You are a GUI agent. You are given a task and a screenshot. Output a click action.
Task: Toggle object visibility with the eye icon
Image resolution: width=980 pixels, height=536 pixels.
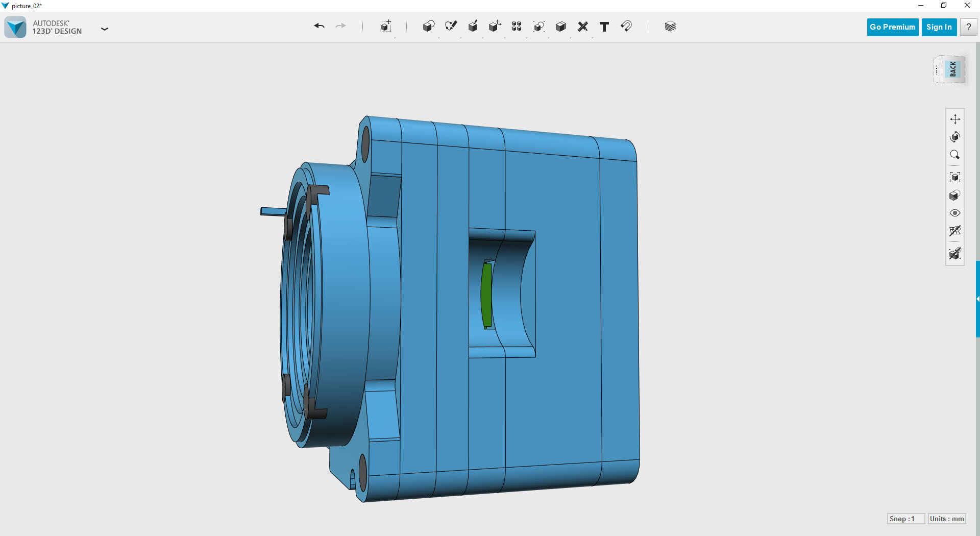point(955,213)
